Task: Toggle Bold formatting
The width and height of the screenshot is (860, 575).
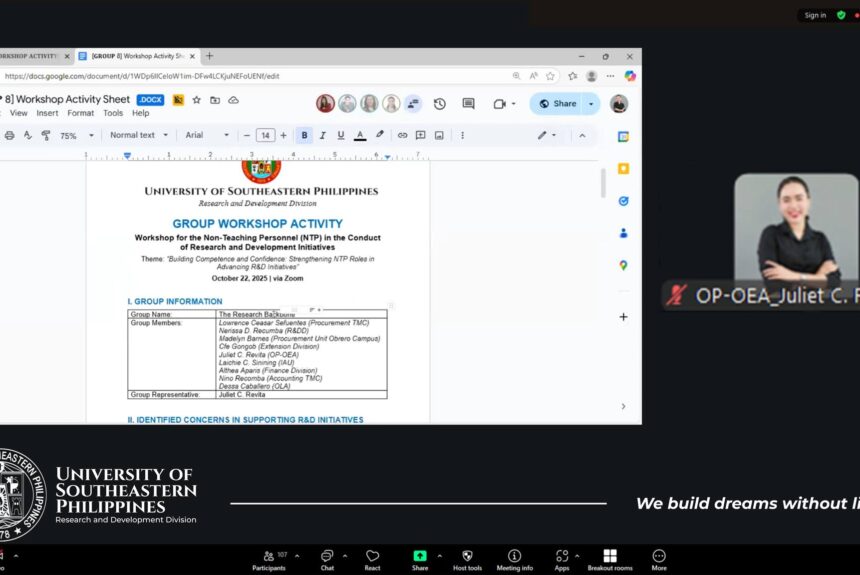Action: [304, 135]
